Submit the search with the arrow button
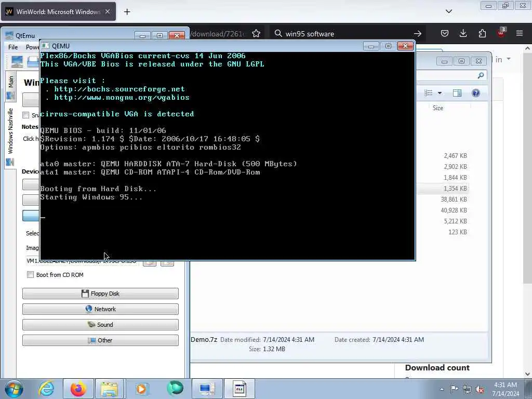 pyautogui.click(x=418, y=34)
